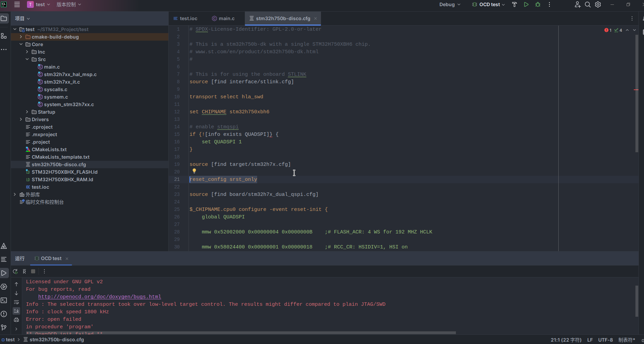
Task: Start Code With Me collaboration session
Action: coord(578,4)
